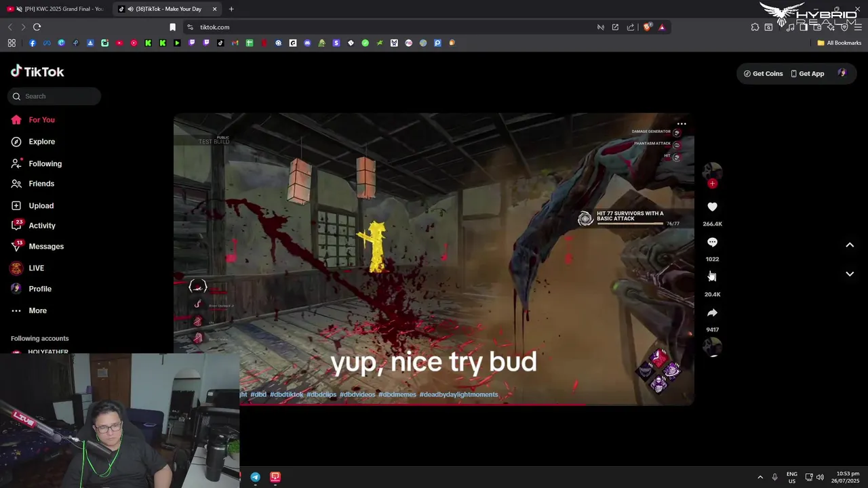Open the Meta bookmark

click(x=47, y=43)
